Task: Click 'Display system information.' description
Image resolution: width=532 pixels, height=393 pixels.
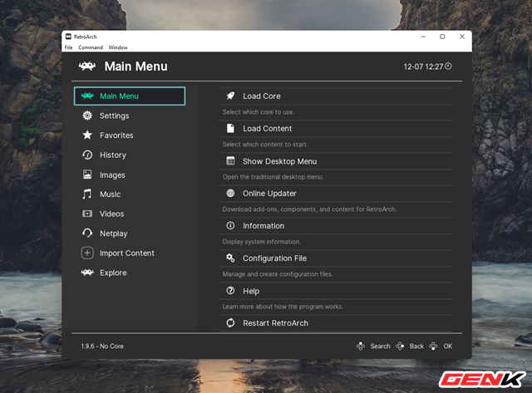Action: (262, 242)
